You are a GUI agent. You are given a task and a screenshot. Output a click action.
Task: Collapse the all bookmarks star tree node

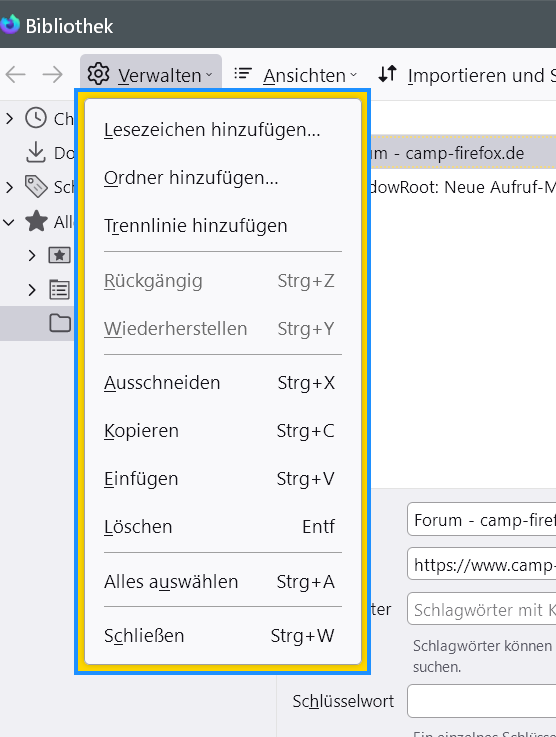[x=9, y=221]
